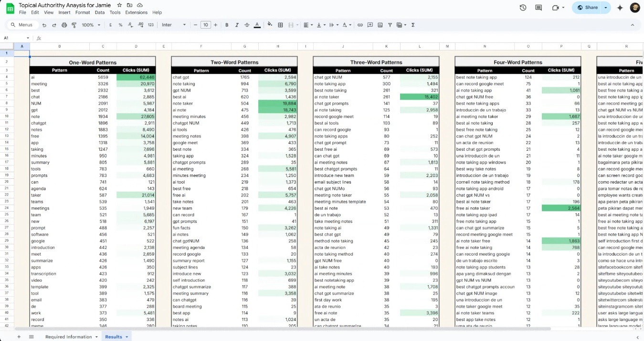Click the decrease decimal places icon

click(x=130, y=25)
